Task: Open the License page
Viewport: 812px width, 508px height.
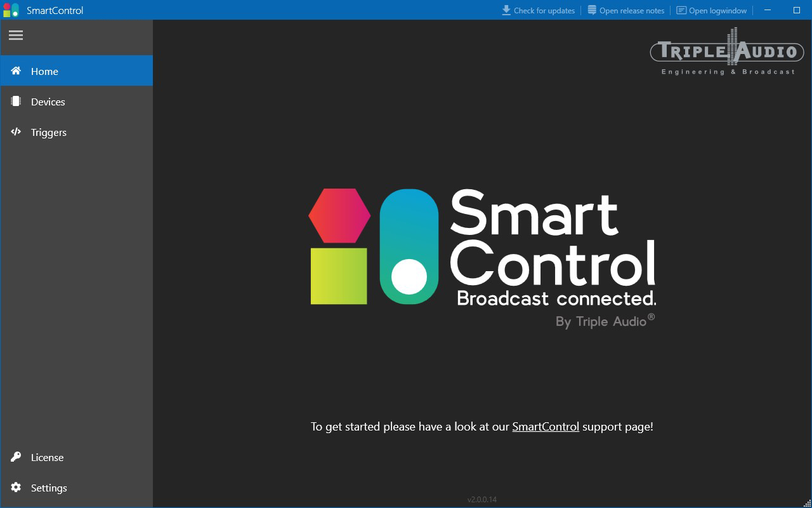Action: (76, 457)
